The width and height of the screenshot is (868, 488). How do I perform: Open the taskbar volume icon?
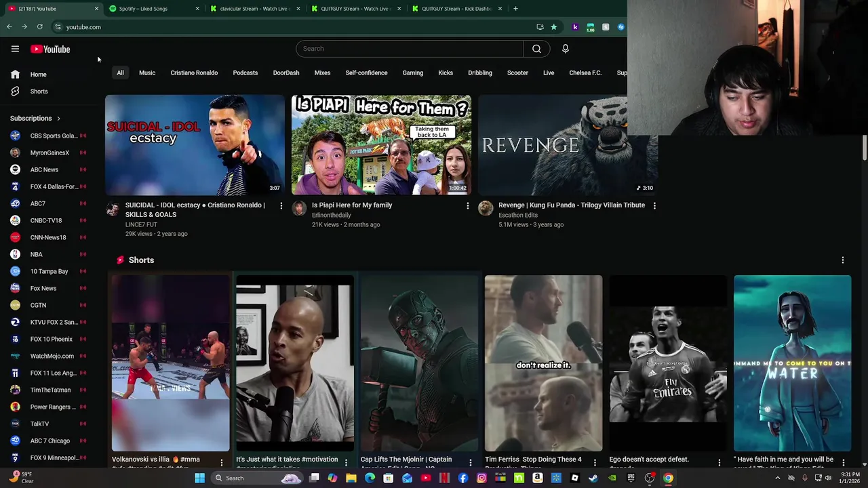(828, 478)
